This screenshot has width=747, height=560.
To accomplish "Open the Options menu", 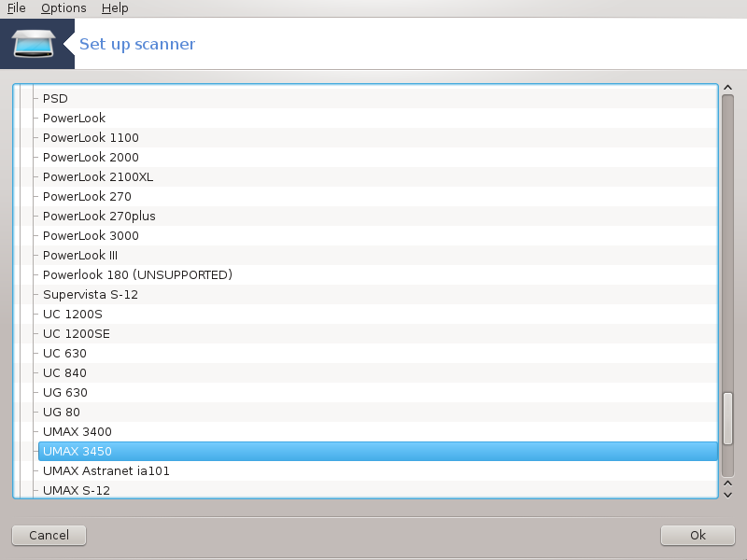I will click(63, 8).
